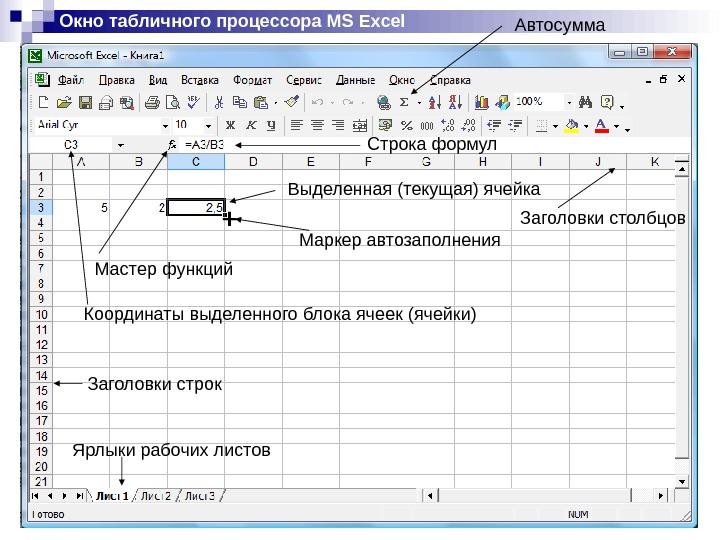
Task: Click the binoculars Find icon
Action: pos(585,102)
